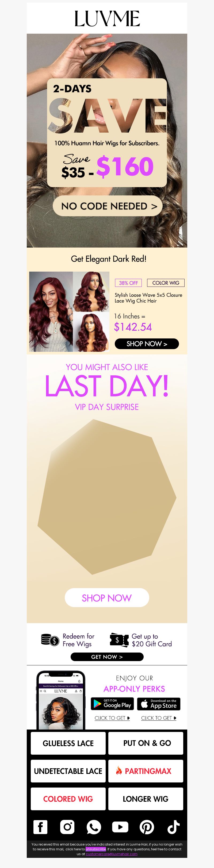The image size is (214, 868).
Task: Open the TikTok social icon
Action: coord(174,827)
